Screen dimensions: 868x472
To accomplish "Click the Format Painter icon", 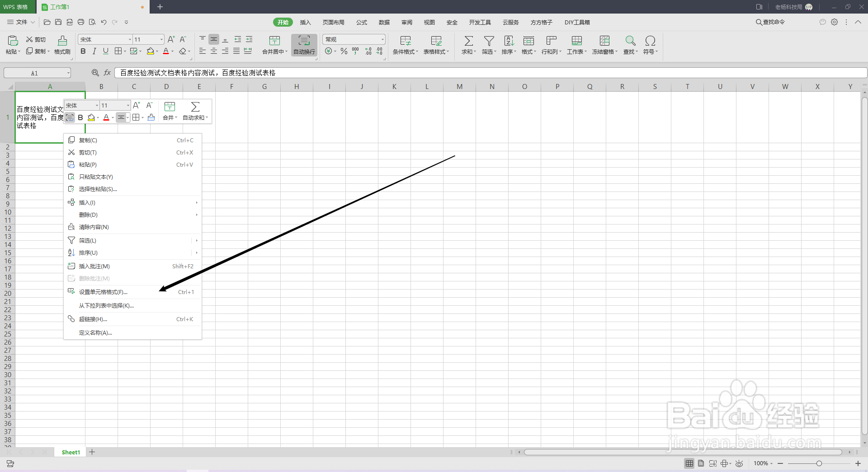I will pos(62,41).
